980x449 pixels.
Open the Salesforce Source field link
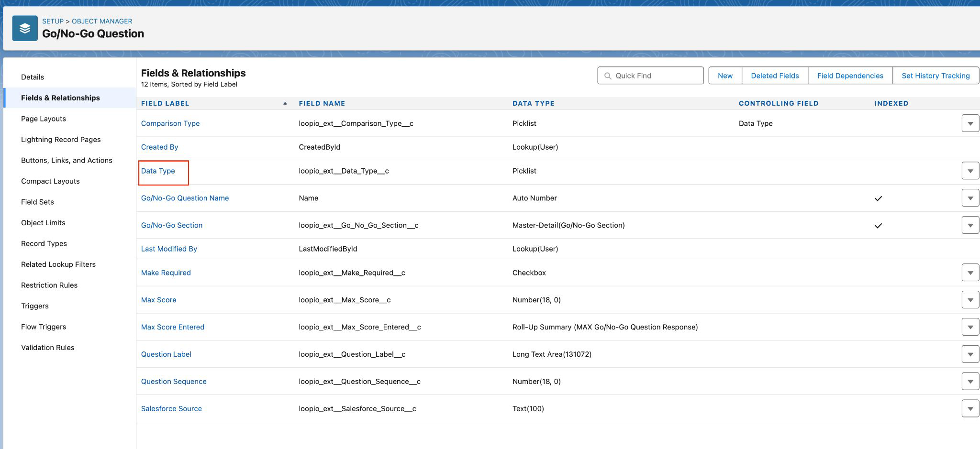pyautogui.click(x=171, y=409)
